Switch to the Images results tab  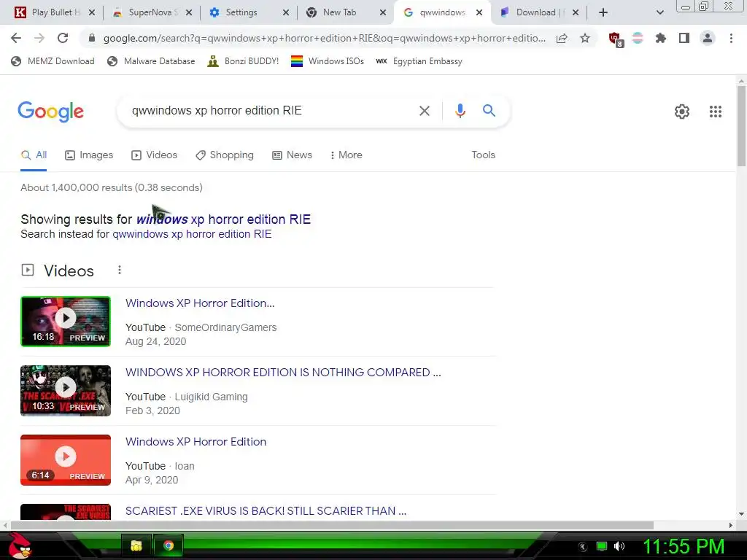(x=89, y=155)
